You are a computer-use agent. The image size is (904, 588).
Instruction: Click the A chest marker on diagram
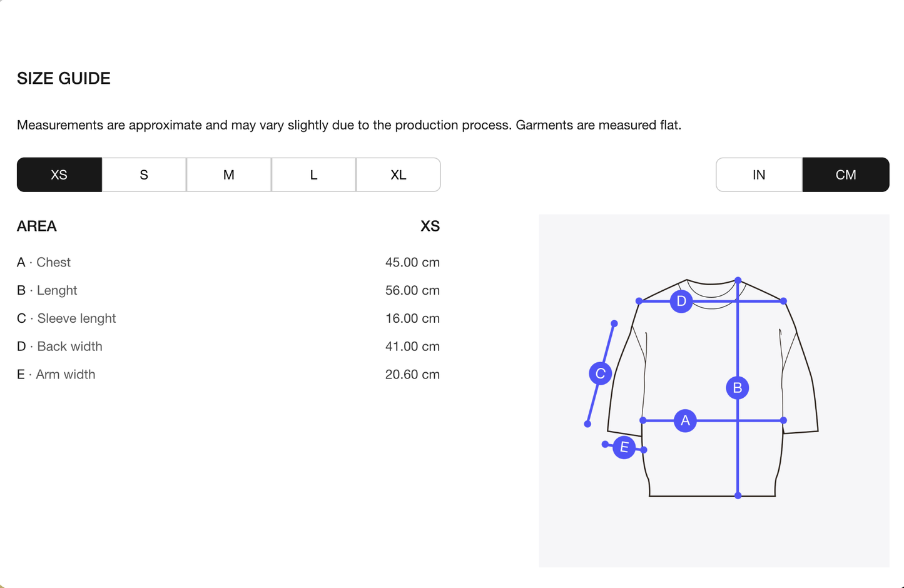tap(685, 420)
